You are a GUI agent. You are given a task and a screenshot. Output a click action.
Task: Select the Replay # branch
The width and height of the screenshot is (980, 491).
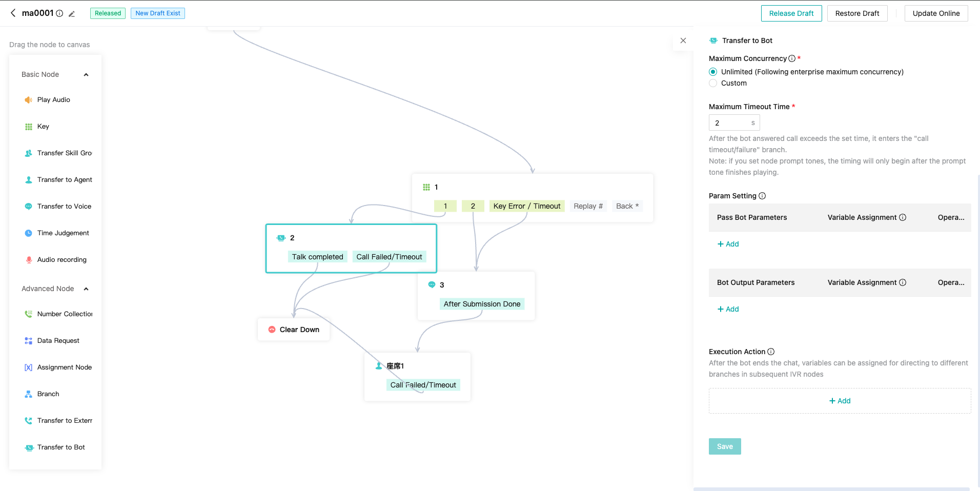click(x=588, y=206)
